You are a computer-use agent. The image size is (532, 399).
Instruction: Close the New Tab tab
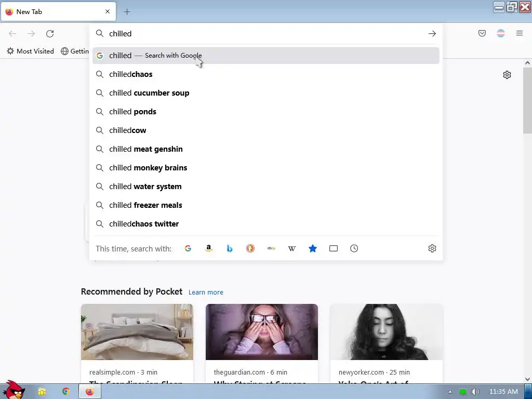coord(108,11)
